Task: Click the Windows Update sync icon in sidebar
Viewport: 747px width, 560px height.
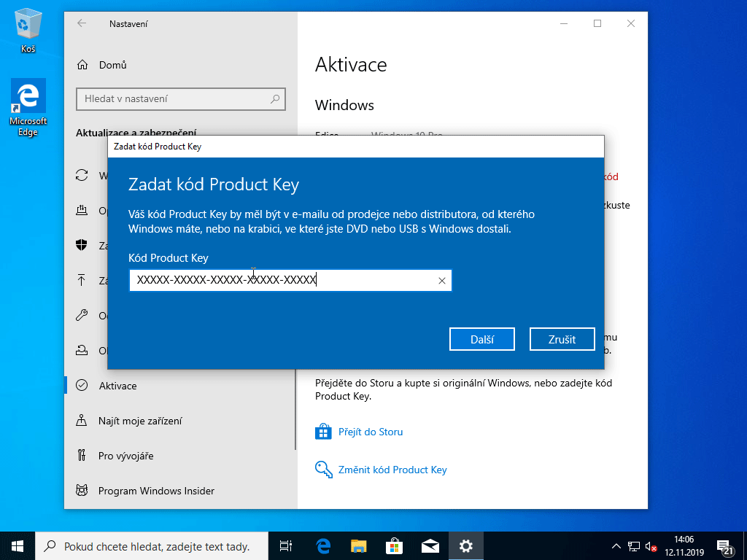Action: [x=82, y=175]
